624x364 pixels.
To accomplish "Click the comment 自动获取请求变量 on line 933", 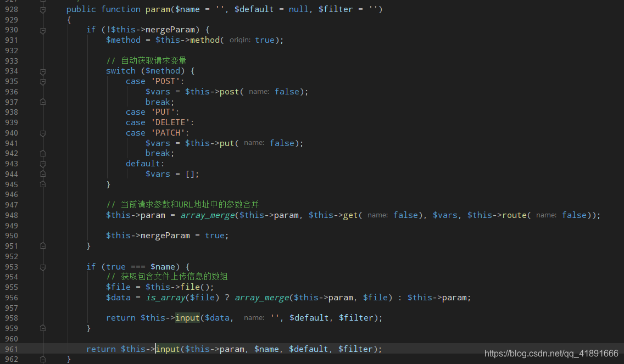I will tap(154, 60).
